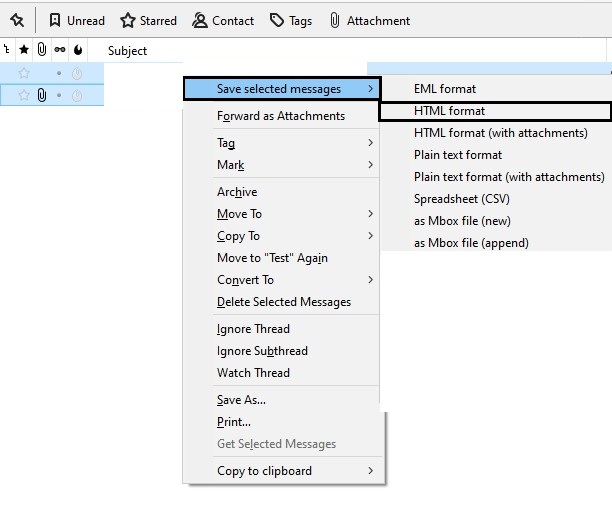612x505 pixels.
Task: Save as Mbox file (append)
Action: click(x=496, y=243)
